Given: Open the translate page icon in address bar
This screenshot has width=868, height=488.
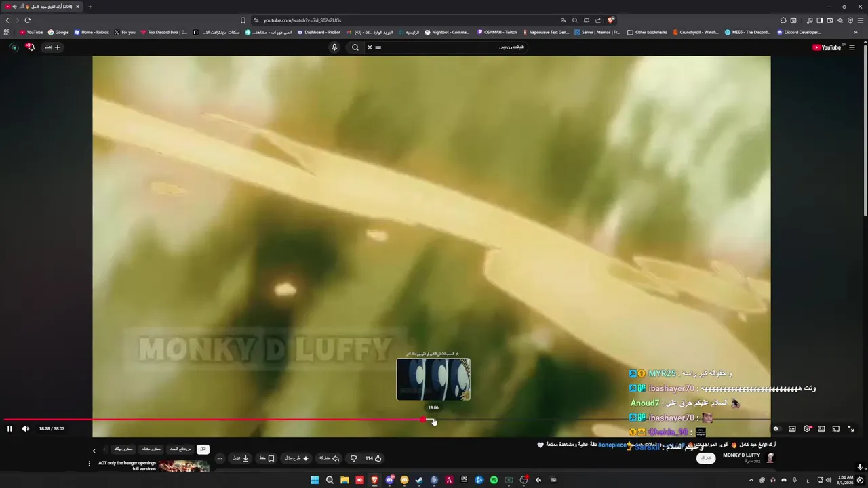Looking at the screenshot, I should tap(563, 20).
